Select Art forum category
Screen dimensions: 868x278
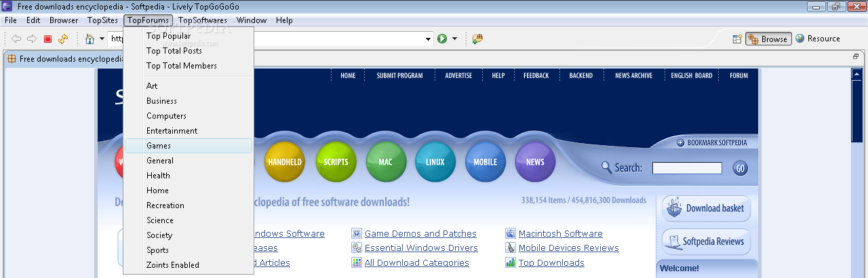click(x=189, y=86)
